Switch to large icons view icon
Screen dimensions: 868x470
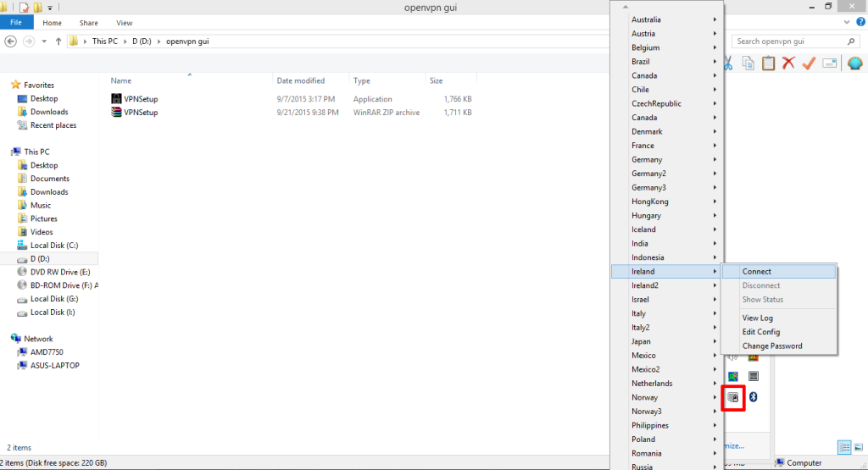[859, 447]
